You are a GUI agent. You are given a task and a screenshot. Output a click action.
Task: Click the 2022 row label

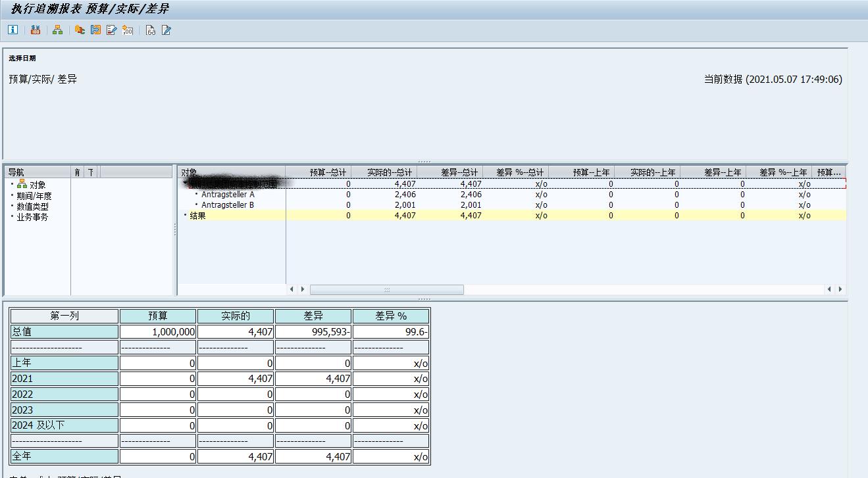(x=64, y=394)
